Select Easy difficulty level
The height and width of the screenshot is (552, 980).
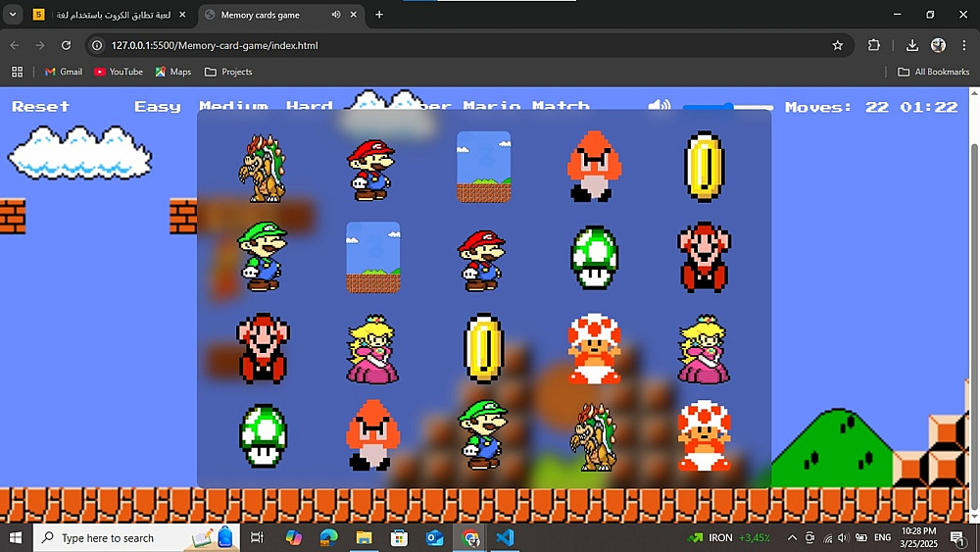(157, 107)
